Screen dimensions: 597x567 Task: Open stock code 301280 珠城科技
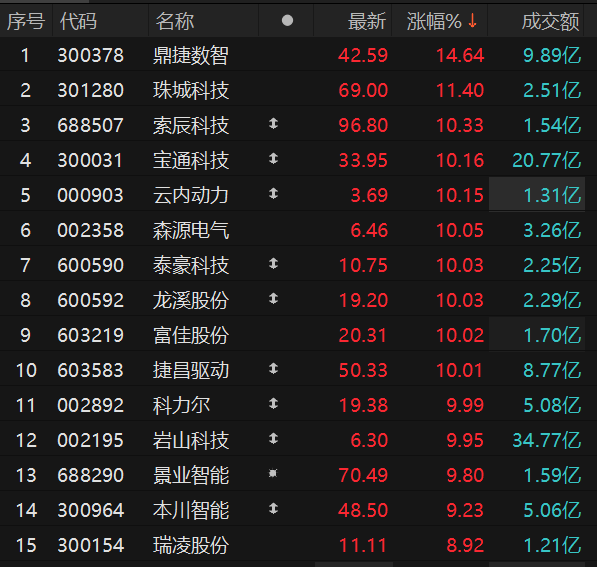click(91, 91)
